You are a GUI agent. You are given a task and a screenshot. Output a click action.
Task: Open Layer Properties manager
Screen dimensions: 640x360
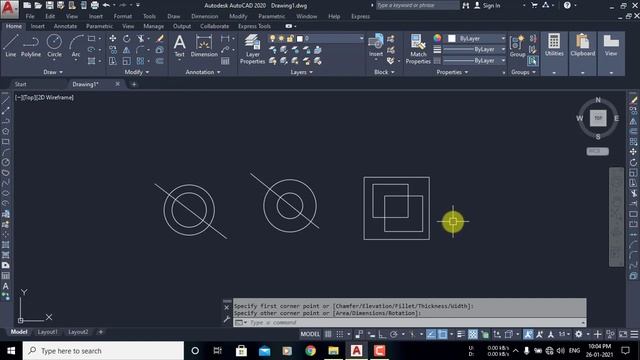point(252,49)
